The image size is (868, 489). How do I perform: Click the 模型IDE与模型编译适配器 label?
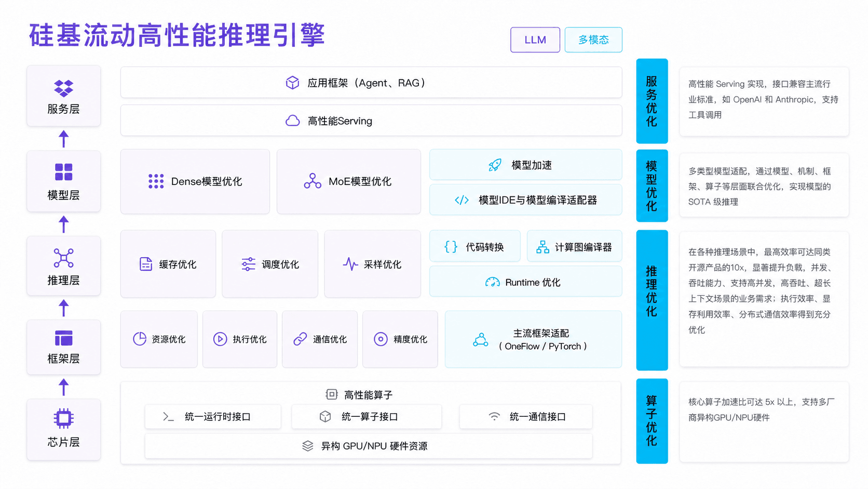538,200
